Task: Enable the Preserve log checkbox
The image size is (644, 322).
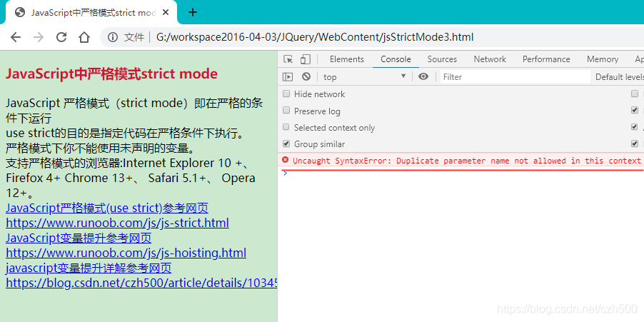Action: [286, 111]
